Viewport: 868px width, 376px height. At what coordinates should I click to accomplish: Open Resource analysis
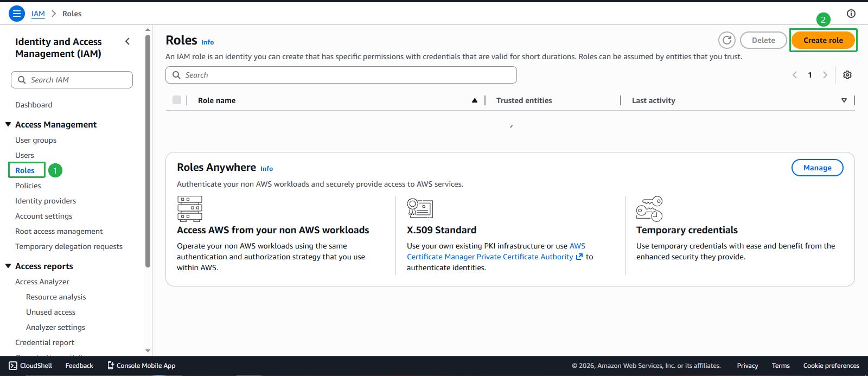[x=56, y=297]
